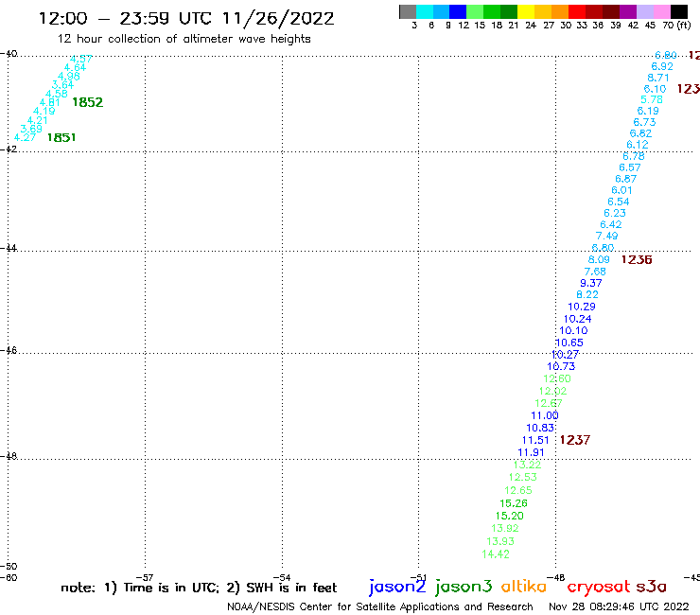Click wave height value 6.73

click(644, 122)
